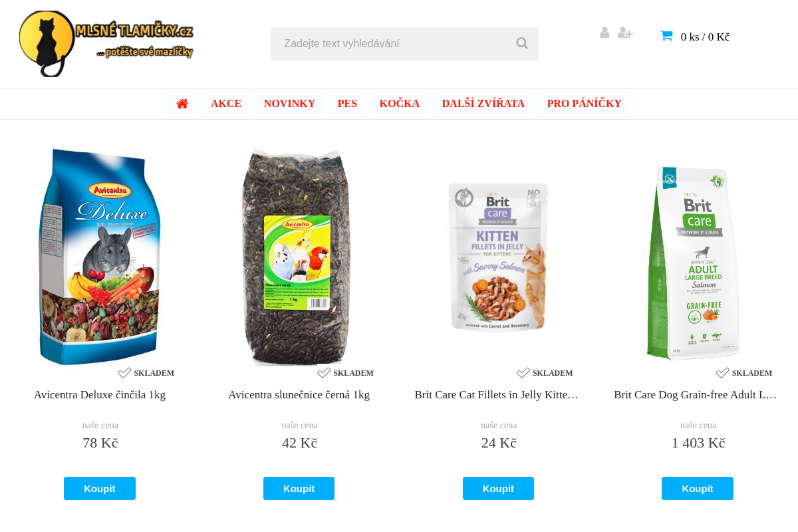Focus the search text field

pyautogui.click(x=392, y=44)
